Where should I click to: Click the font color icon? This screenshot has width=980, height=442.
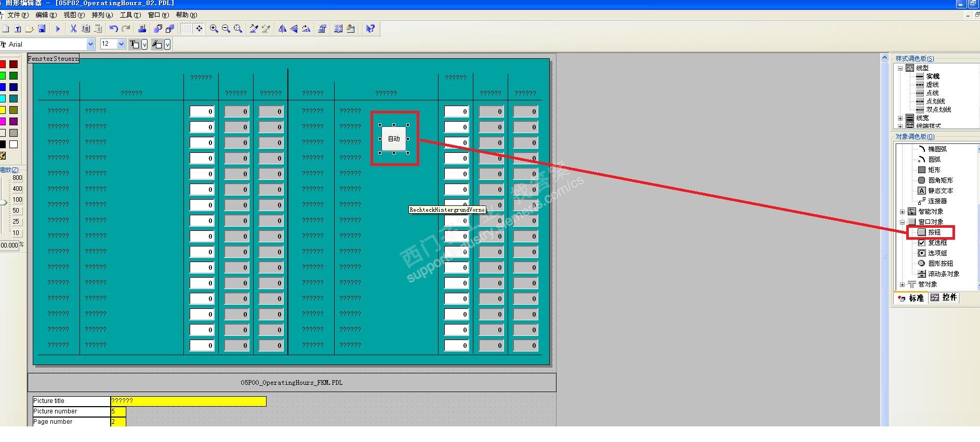coord(135,45)
